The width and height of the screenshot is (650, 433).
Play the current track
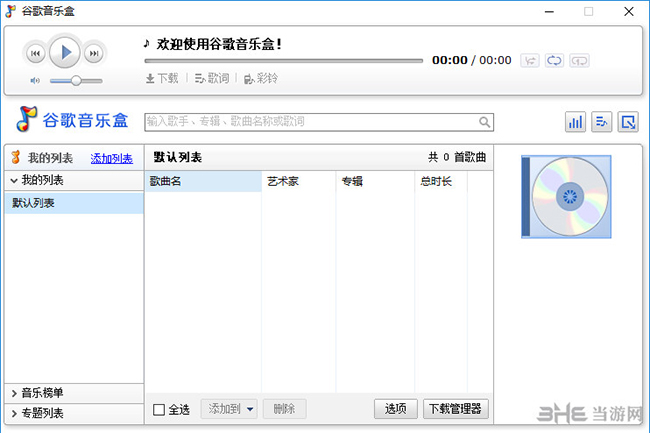tap(65, 53)
